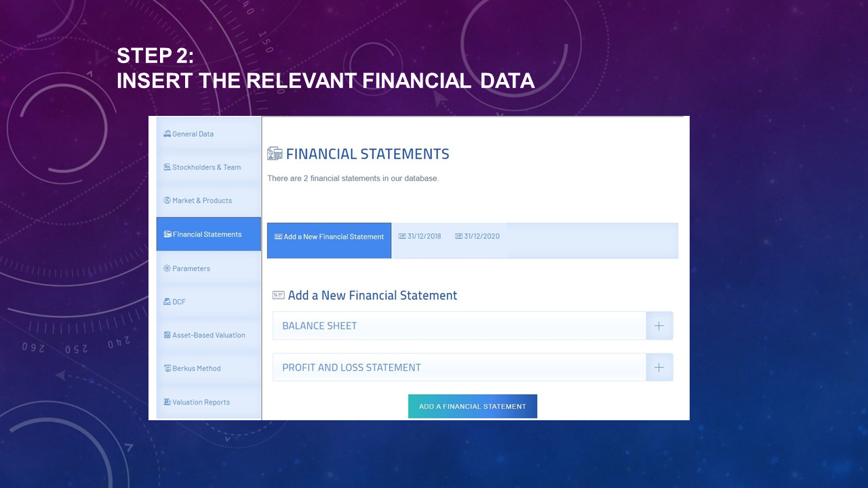Click the Berkus Method icon
Screen dimensions: 868x488
[167, 369]
